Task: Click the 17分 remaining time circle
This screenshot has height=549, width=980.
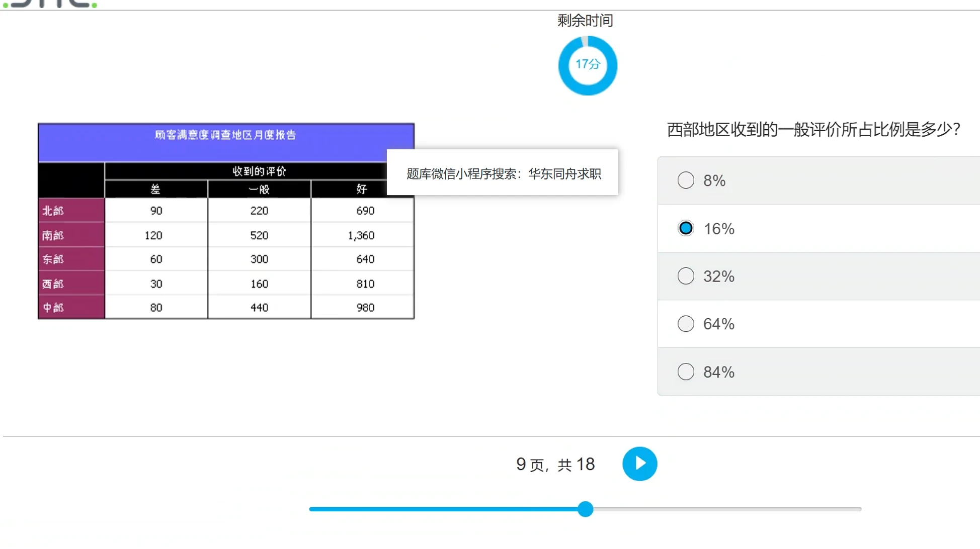Action: pyautogui.click(x=587, y=65)
